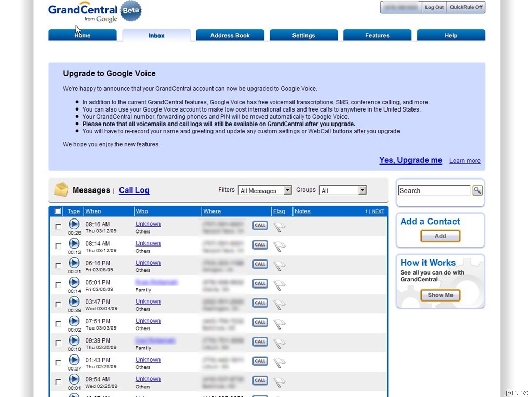Flag the 05:01 PM message

pyautogui.click(x=279, y=285)
